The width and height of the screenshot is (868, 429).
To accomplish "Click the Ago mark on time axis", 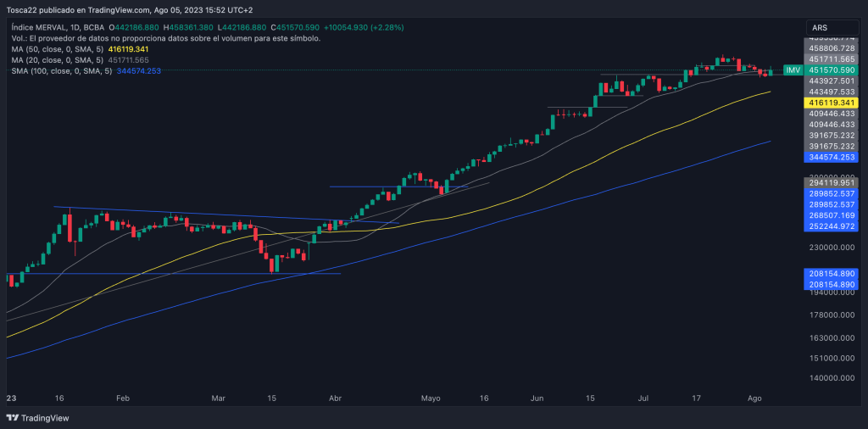I will tap(753, 397).
